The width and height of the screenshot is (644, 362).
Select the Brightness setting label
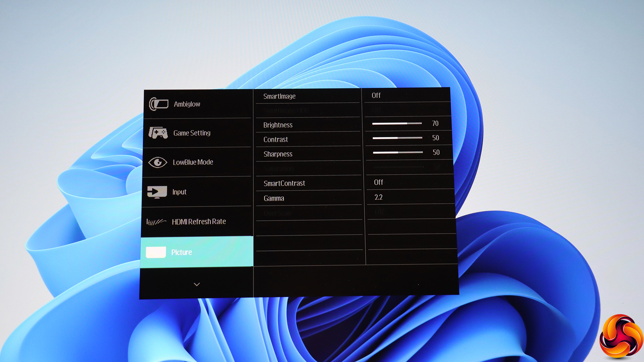click(278, 125)
